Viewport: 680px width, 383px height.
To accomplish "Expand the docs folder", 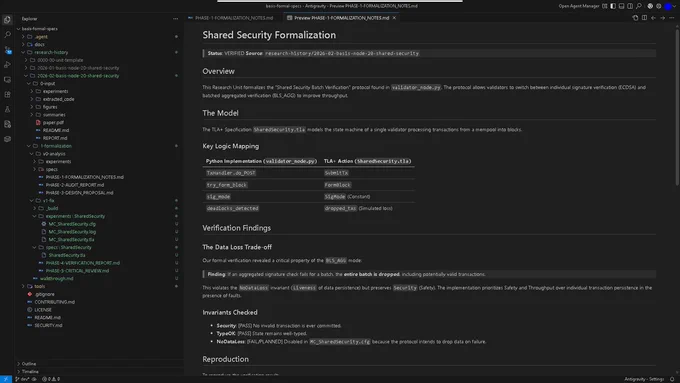I will (39, 44).
